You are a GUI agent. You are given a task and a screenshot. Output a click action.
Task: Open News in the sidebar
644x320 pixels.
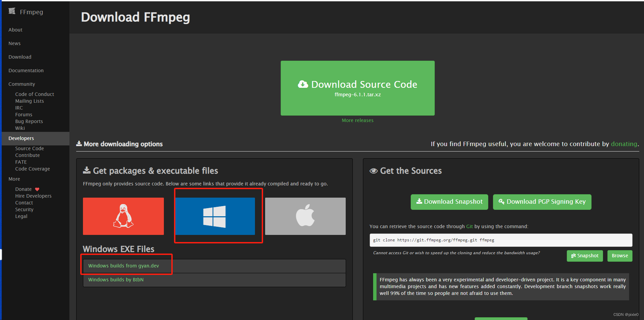click(15, 43)
